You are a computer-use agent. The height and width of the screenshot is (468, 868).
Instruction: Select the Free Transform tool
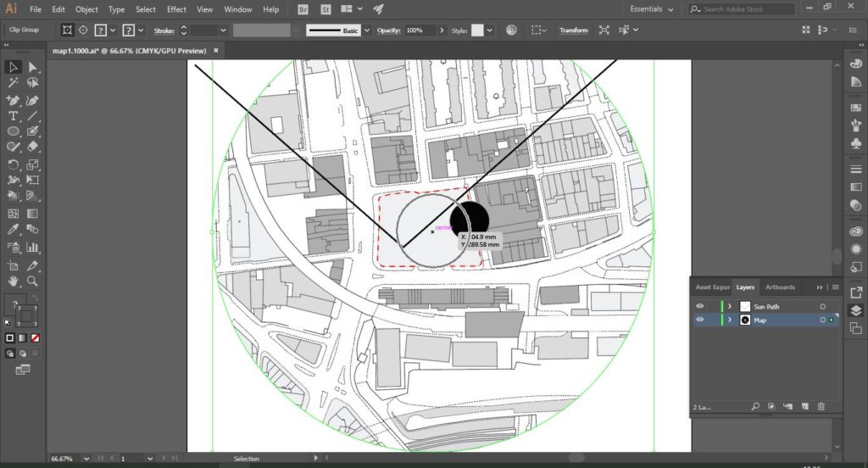point(33,180)
